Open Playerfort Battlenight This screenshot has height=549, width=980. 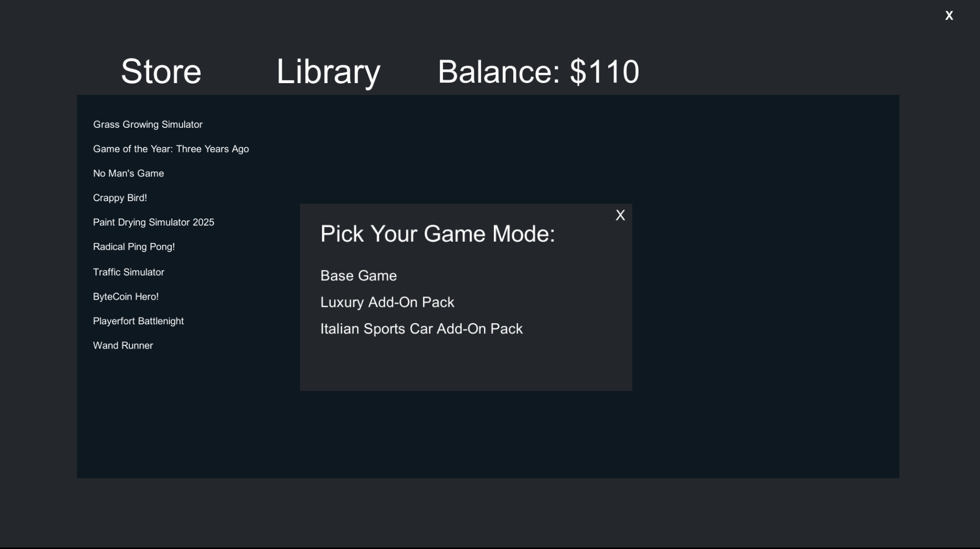click(x=138, y=321)
